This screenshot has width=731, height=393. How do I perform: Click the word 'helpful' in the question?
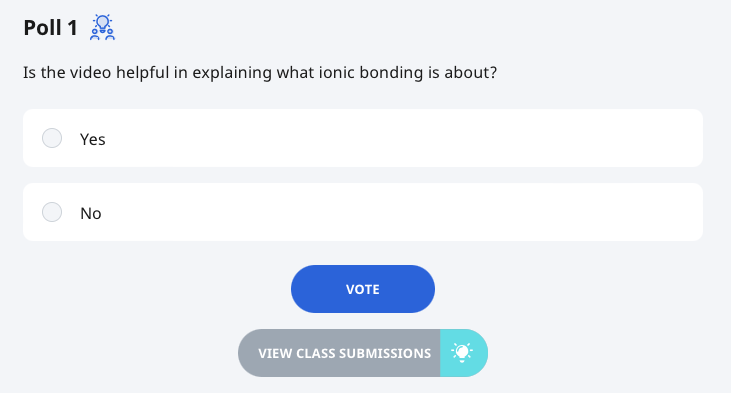coord(142,73)
